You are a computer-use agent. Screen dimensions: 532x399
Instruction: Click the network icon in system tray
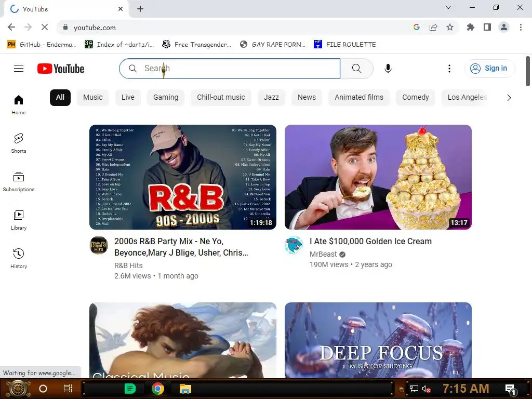tap(414, 389)
